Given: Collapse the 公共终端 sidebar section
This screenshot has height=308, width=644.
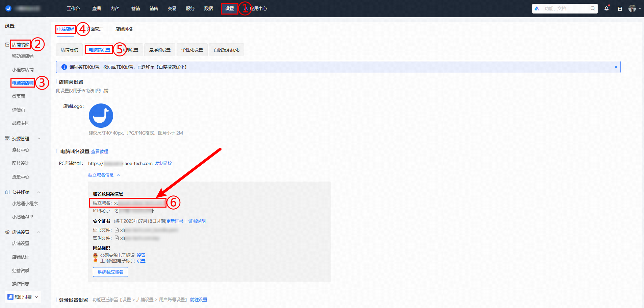Looking at the screenshot, I should pyautogui.click(x=39, y=192).
